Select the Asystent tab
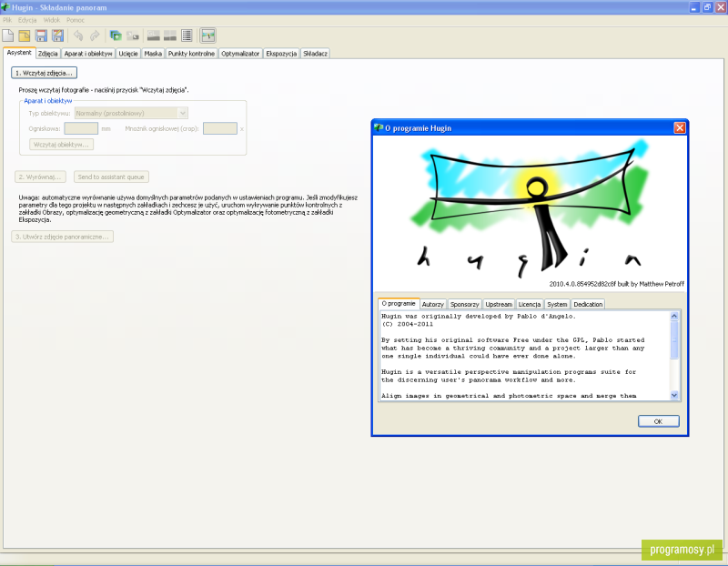728x566 pixels. coord(19,53)
